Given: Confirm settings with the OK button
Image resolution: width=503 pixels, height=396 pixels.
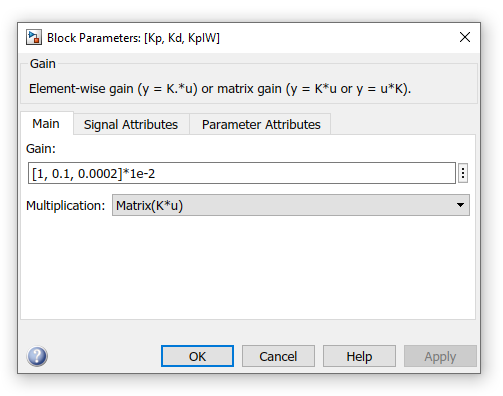Looking at the screenshot, I should [197, 356].
